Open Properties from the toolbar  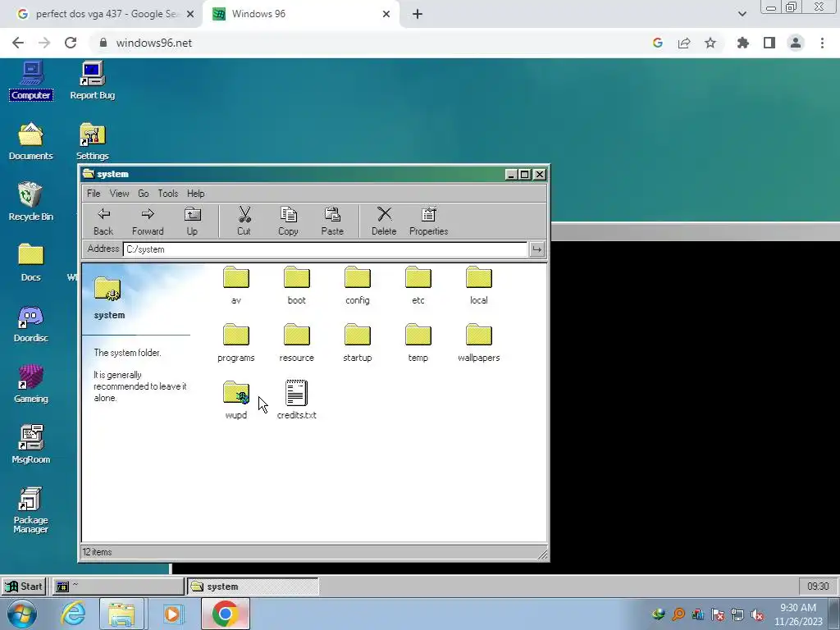pyautogui.click(x=428, y=221)
